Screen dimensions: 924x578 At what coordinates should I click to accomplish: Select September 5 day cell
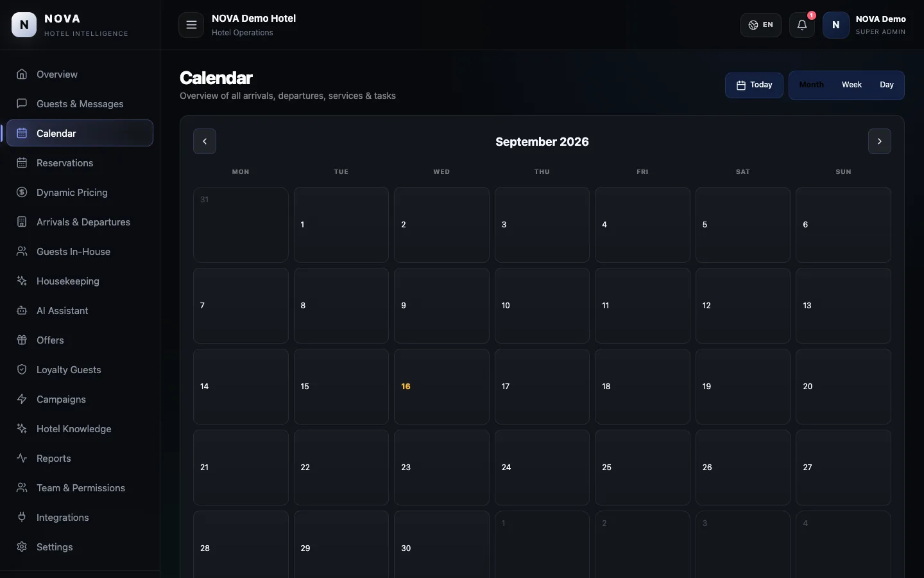[x=743, y=225]
